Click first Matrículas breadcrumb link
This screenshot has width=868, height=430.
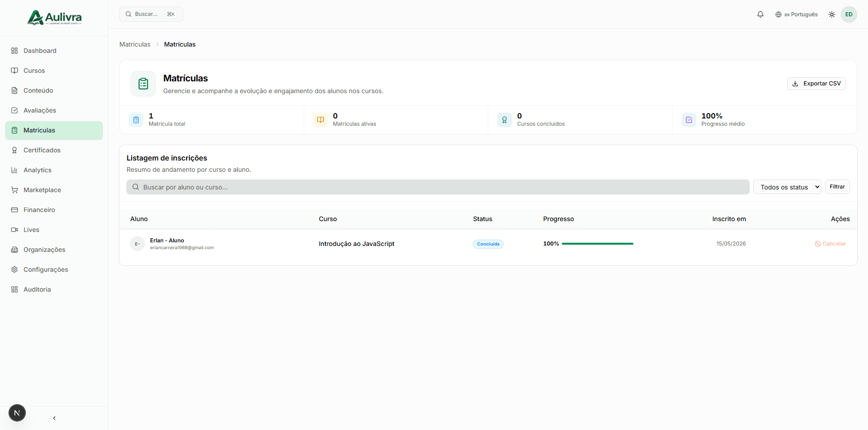click(x=135, y=44)
